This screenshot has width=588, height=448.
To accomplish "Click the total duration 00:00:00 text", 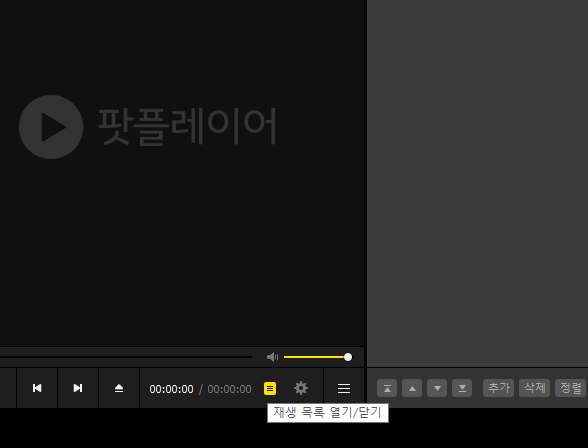I will click(230, 389).
